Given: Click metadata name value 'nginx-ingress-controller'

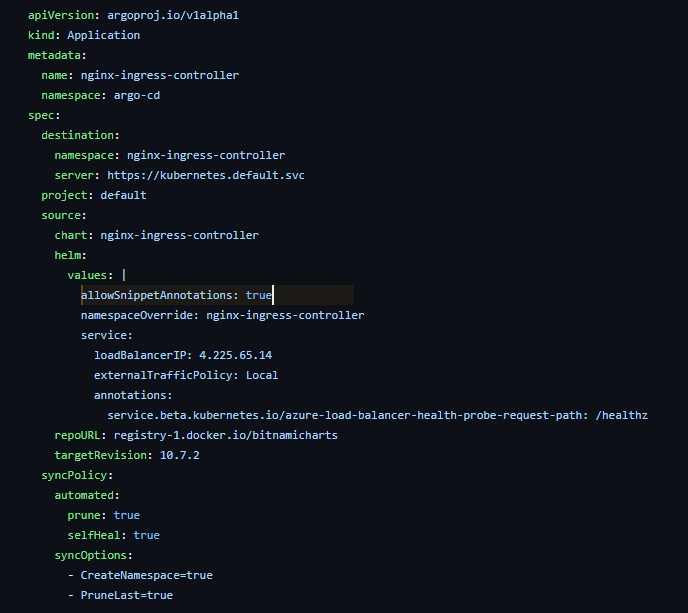Looking at the screenshot, I should click(x=160, y=75).
